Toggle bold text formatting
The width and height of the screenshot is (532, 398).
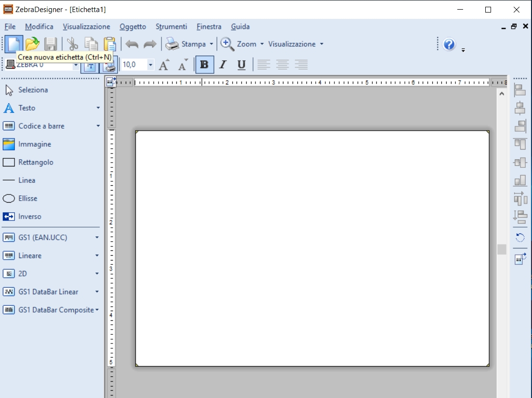tap(204, 65)
